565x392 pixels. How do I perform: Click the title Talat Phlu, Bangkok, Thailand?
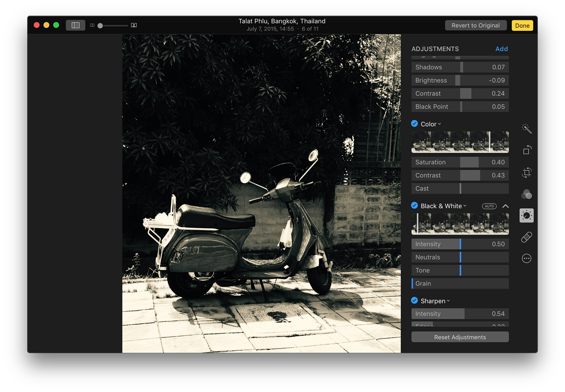pyautogui.click(x=282, y=21)
